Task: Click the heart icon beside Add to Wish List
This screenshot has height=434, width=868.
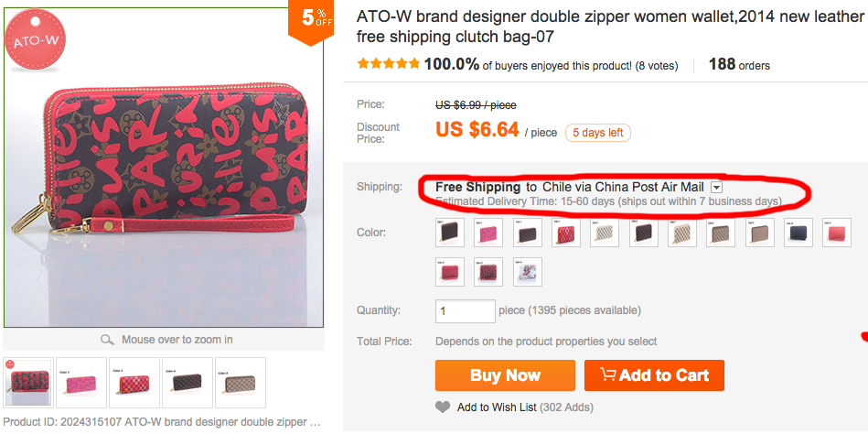Action: pyautogui.click(x=443, y=407)
